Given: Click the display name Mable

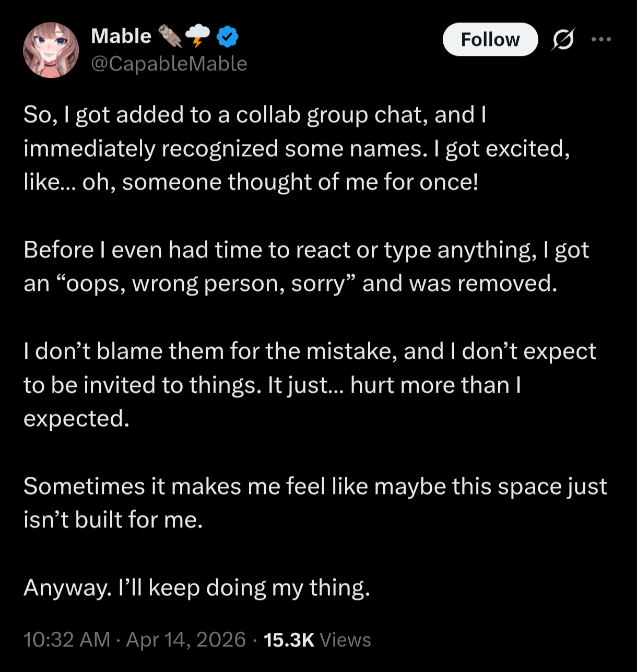Looking at the screenshot, I should point(121,36).
